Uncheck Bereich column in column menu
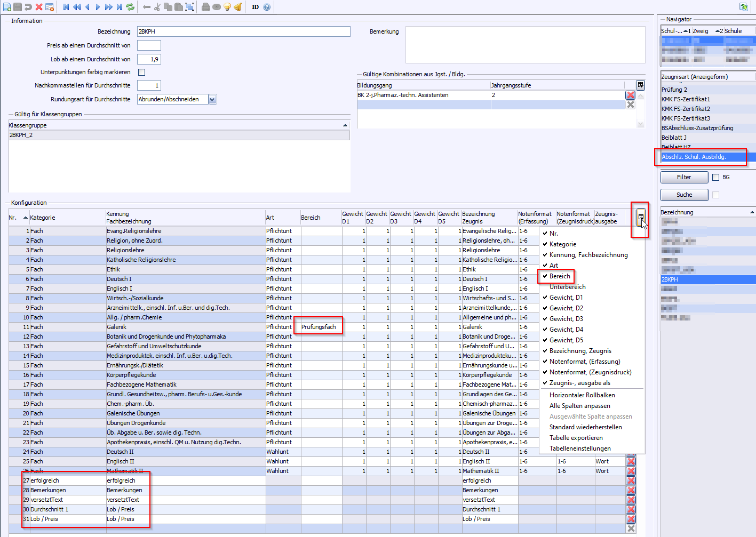Screen dimensions: 756x537 [559, 276]
